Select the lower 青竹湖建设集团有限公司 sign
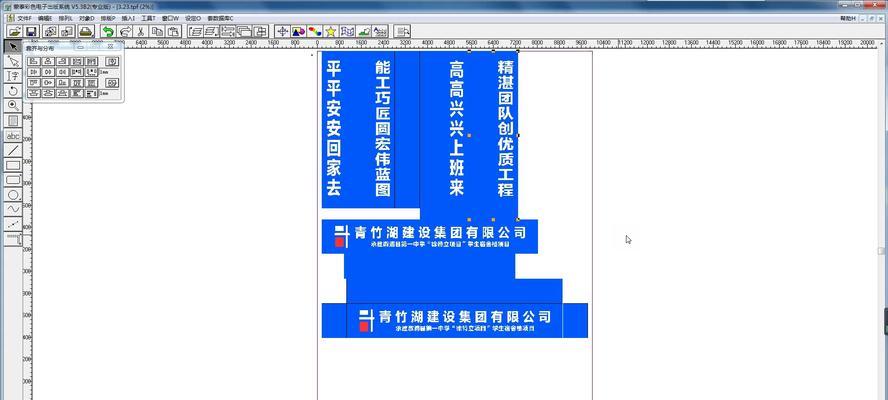 click(454, 320)
